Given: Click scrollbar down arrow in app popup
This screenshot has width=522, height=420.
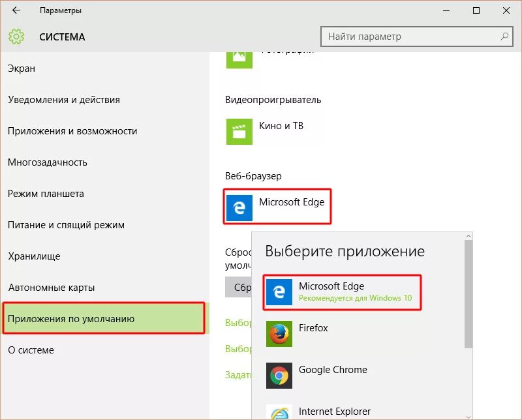Looking at the screenshot, I should click(x=468, y=416).
